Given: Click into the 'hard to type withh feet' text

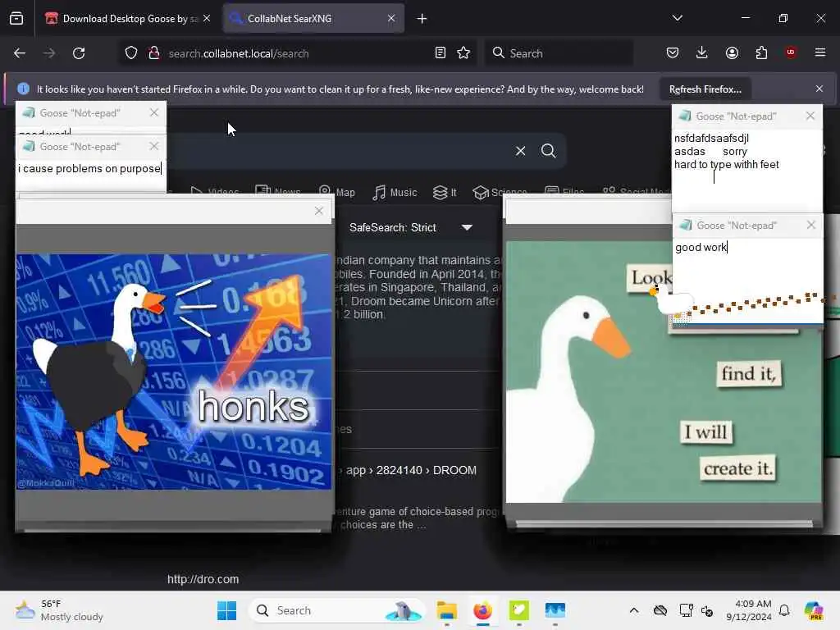Looking at the screenshot, I should tap(727, 164).
